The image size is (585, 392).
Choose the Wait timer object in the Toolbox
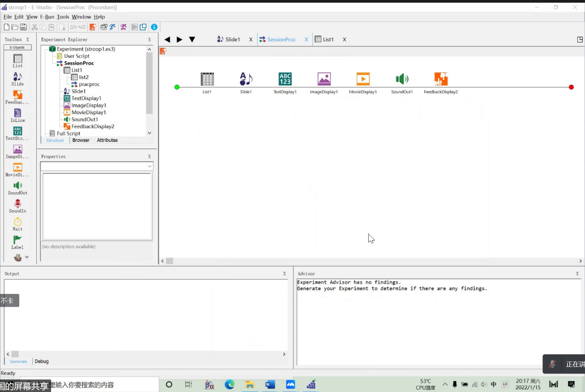tap(17, 222)
